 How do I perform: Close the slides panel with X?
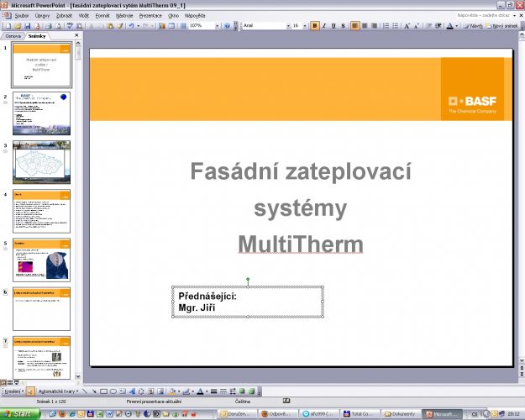pyautogui.click(x=76, y=35)
